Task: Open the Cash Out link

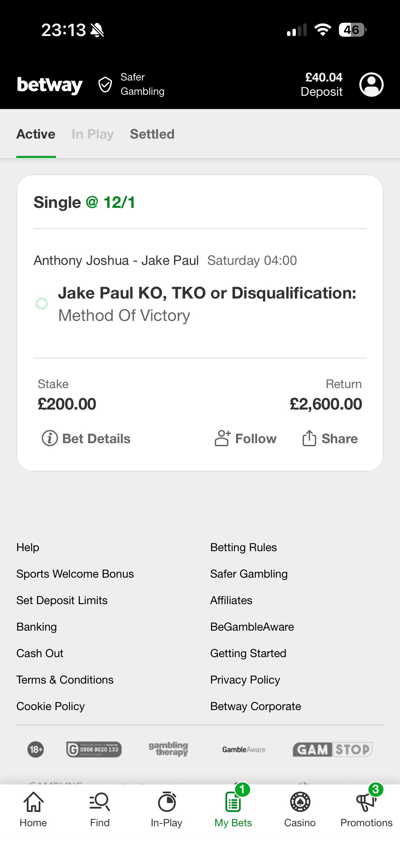Action: pos(40,653)
